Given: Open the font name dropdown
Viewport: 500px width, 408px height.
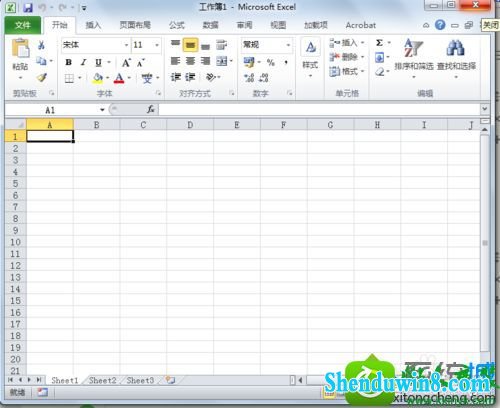Looking at the screenshot, I should pos(126,45).
